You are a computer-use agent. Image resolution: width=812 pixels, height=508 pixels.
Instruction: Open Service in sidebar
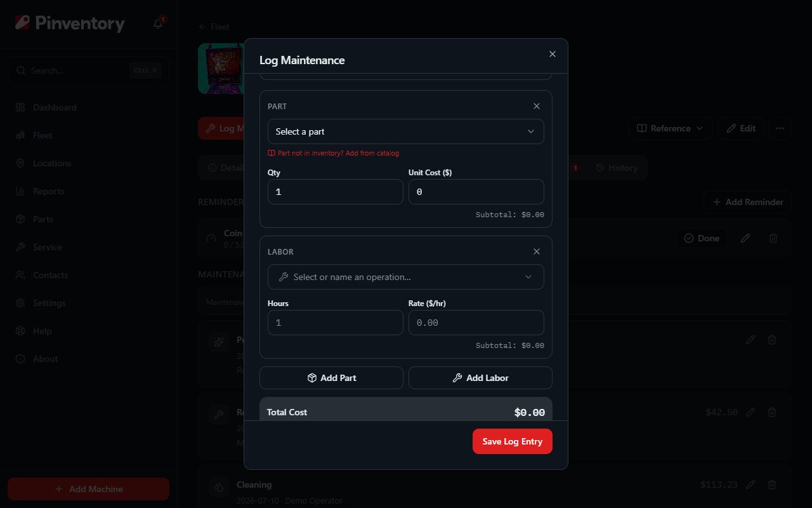(x=88, y=247)
